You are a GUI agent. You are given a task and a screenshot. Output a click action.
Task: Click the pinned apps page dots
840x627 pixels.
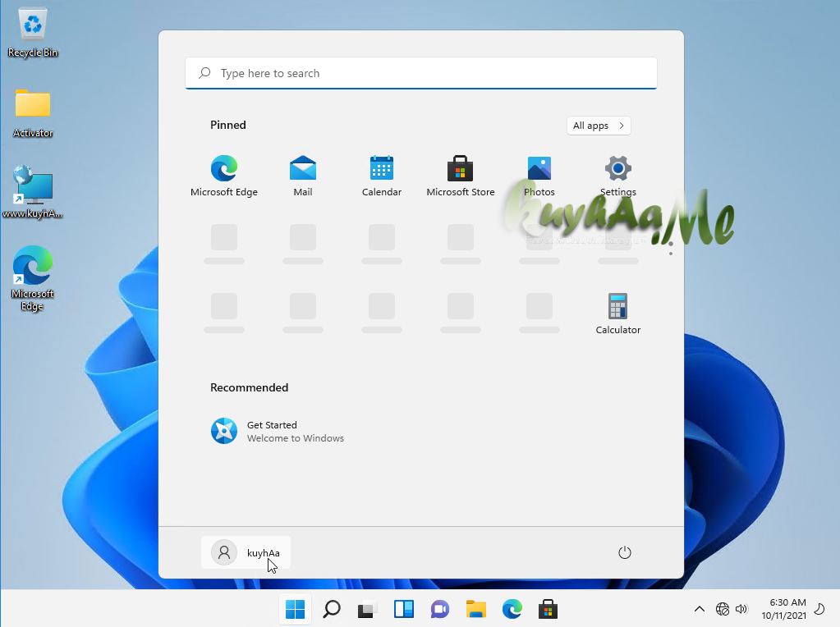(671, 248)
